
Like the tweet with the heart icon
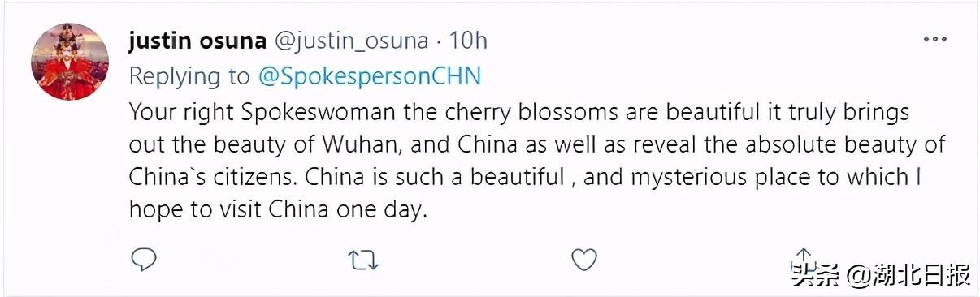click(x=584, y=260)
